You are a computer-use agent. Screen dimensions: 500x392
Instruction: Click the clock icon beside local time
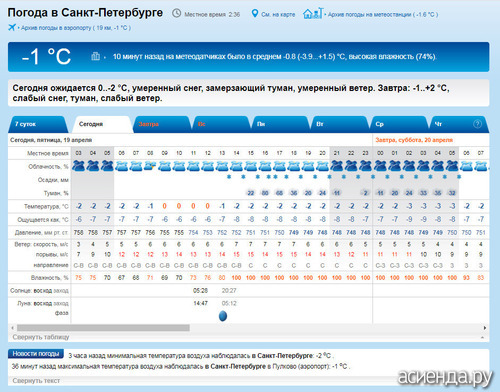(176, 13)
